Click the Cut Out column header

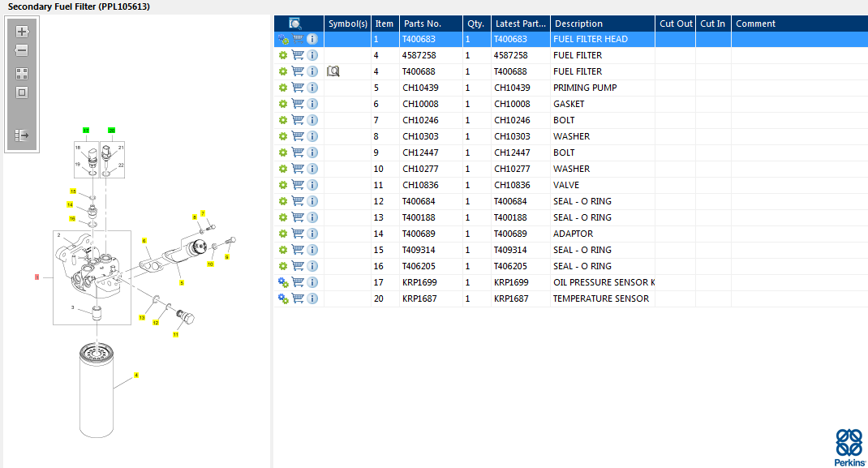pos(676,24)
